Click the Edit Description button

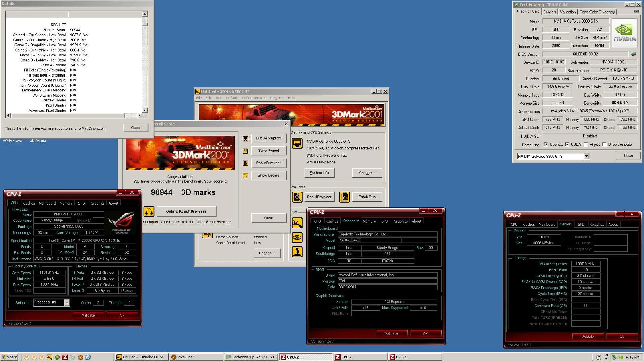(x=268, y=138)
